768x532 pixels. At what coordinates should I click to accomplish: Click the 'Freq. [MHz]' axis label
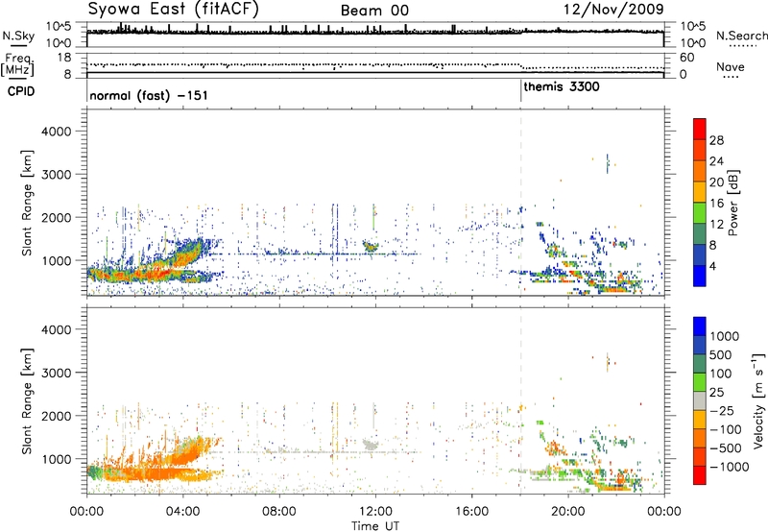coord(17,65)
